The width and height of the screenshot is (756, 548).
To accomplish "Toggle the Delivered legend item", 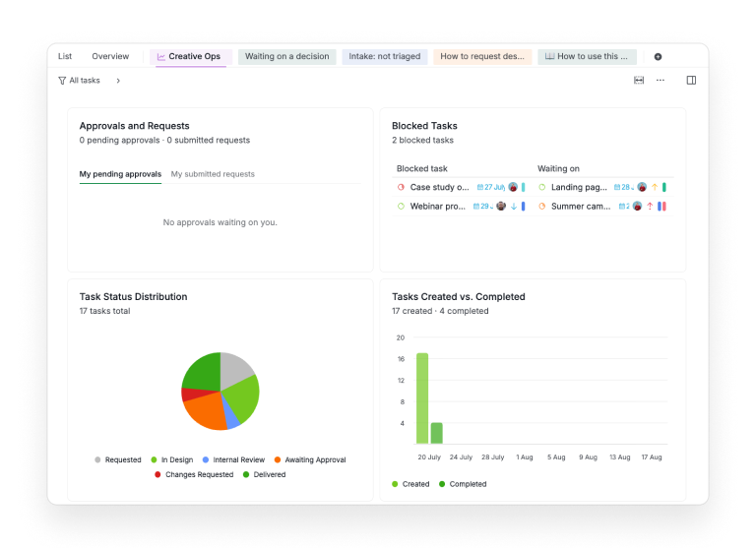I will (264, 475).
